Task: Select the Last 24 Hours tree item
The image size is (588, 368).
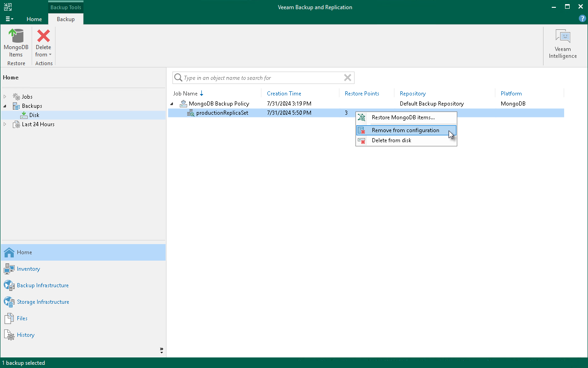Action: (x=38, y=124)
